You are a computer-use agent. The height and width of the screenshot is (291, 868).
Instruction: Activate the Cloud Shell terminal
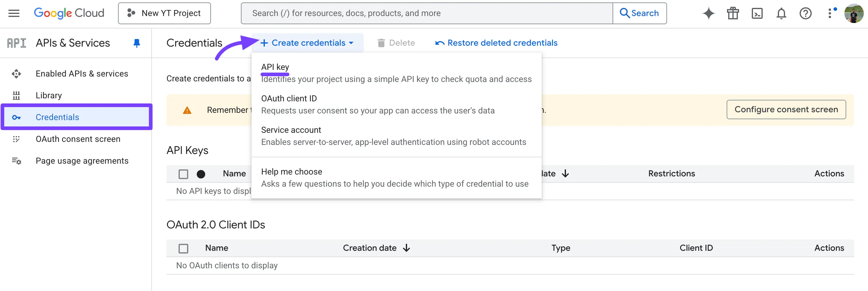tap(757, 13)
